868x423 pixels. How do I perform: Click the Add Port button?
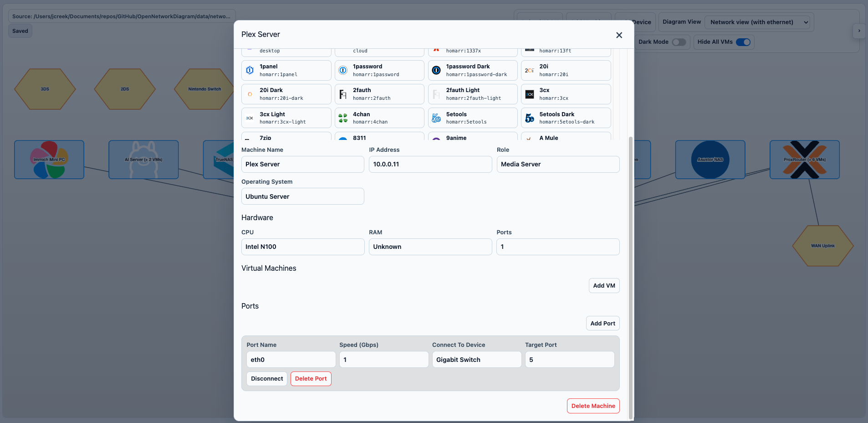(602, 323)
